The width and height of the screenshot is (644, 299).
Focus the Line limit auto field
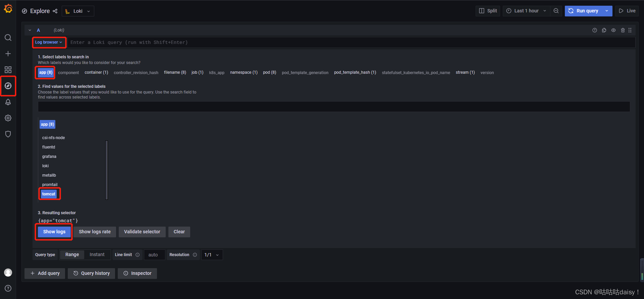click(155, 255)
